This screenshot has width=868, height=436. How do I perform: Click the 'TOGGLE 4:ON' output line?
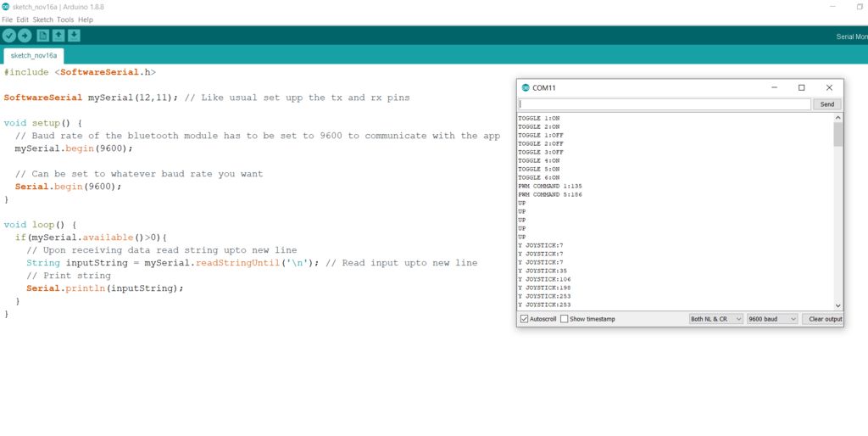538,160
